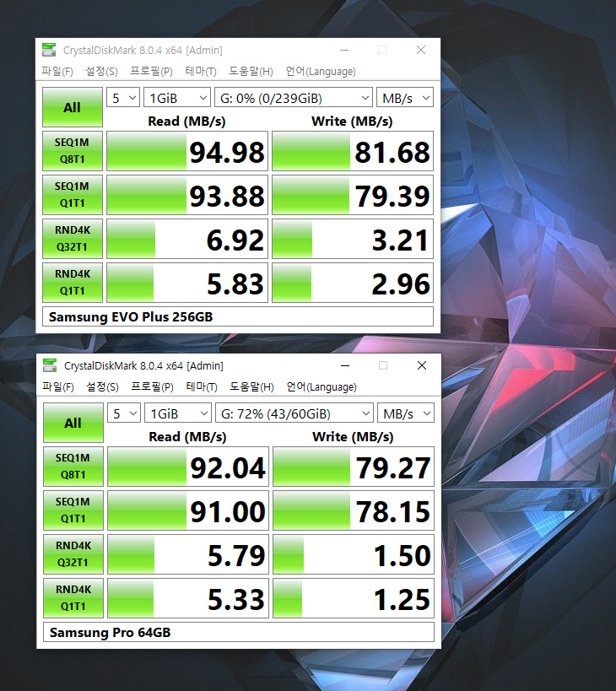Screen dimensions: 616x691
Task: Run All tests in Samsung Pro window
Action: [73, 423]
